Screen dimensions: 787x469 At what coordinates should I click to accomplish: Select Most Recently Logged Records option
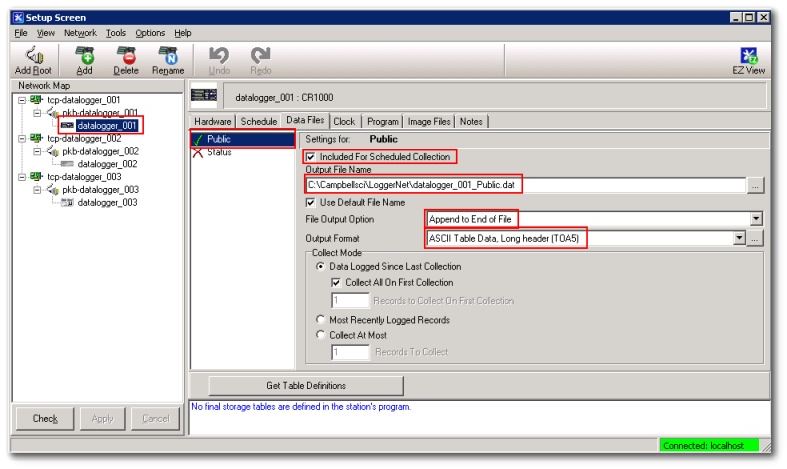321,320
